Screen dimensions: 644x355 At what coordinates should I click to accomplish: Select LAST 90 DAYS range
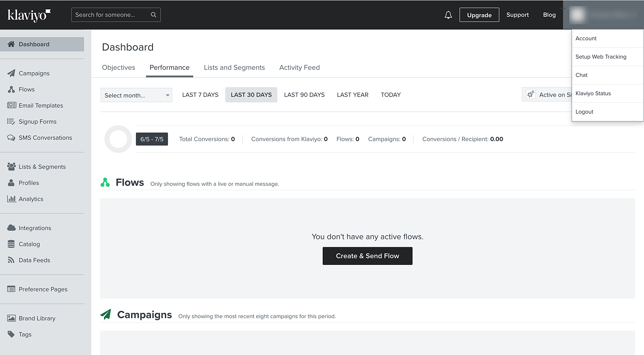pyautogui.click(x=304, y=95)
